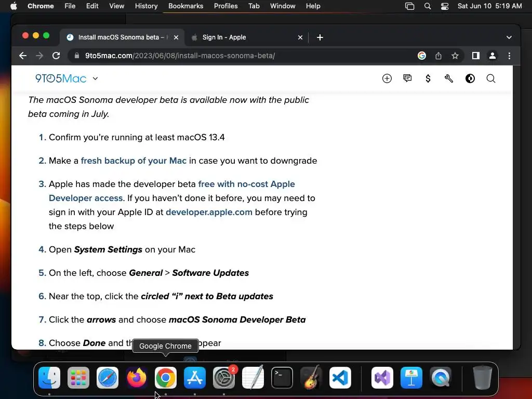Open the Help menu
The image size is (532, 399).
pyautogui.click(x=313, y=6)
